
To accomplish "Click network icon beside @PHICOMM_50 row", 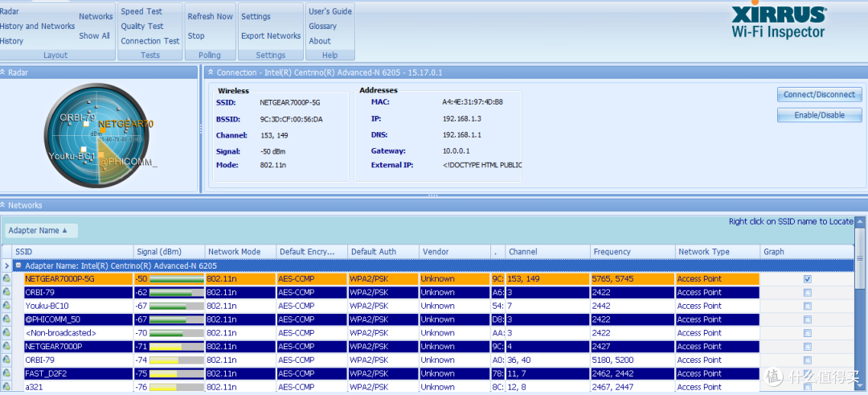I will pyautogui.click(x=6, y=319).
